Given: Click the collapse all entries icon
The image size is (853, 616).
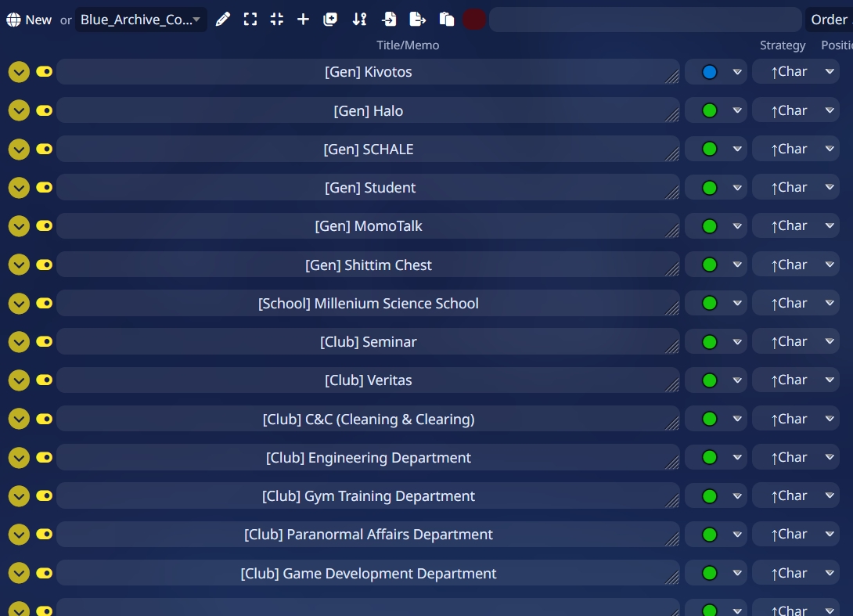Looking at the screenshot, I should pyautogui.click(x=277, y=20).
